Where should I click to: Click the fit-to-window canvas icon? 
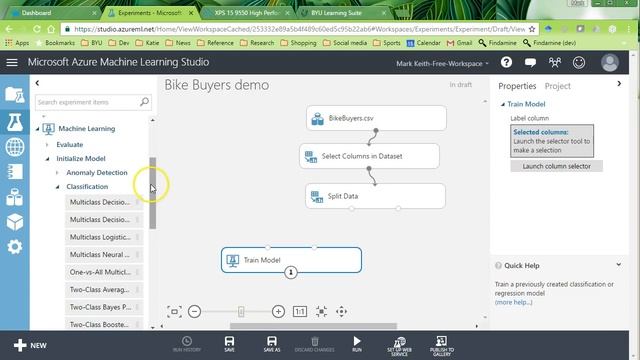pyautogui.click(x=174, y=312)
